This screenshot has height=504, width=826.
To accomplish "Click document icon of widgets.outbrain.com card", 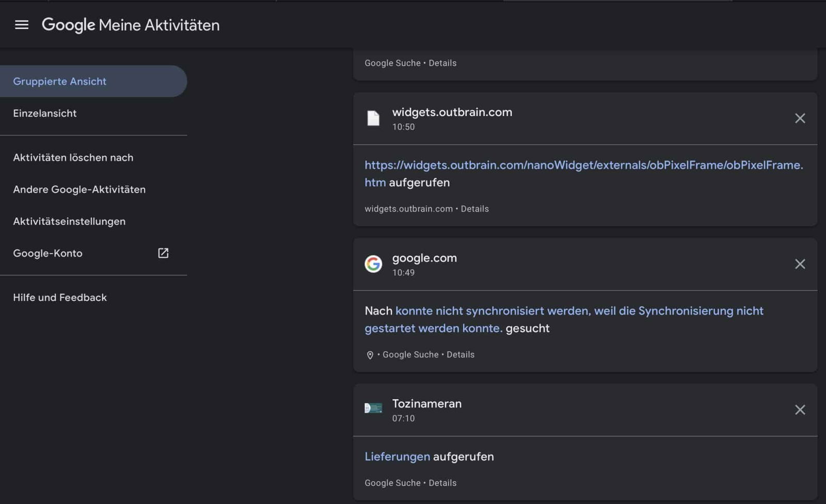I will (373, 118).
